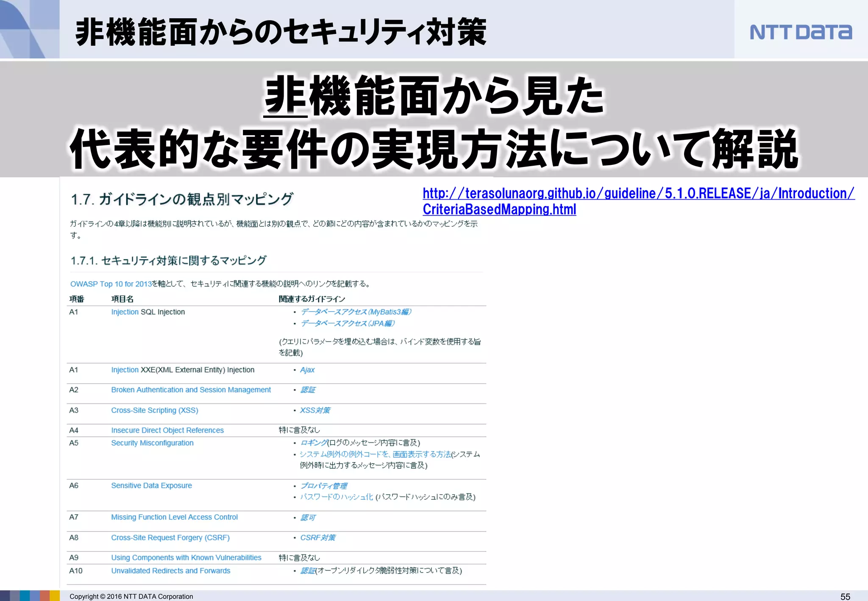Open Using Components with Known Vulnerabilities link
This screenshot has width=868, height=601.
(186, 558)
